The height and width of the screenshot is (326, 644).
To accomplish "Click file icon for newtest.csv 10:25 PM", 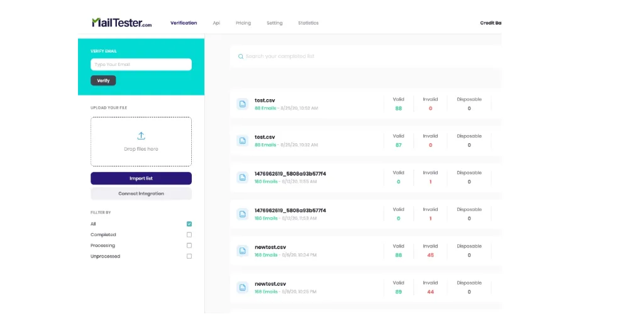I will coord(242,288).
